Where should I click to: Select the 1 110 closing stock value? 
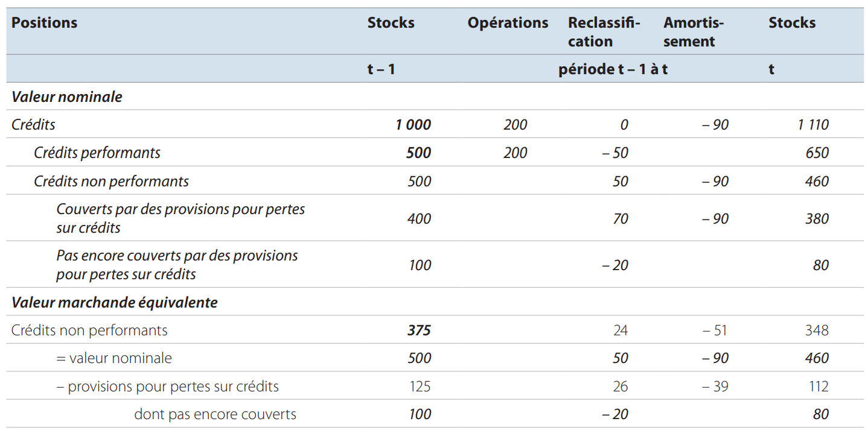tap(813, 125)
